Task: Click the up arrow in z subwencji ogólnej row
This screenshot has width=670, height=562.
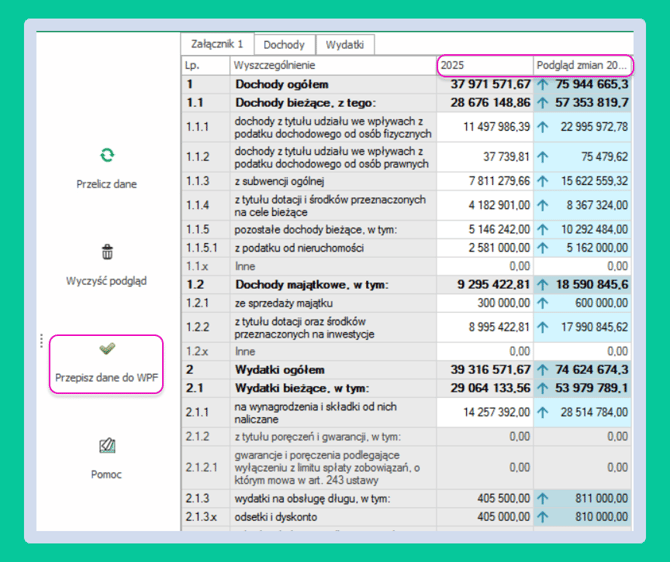Action: pos(543,181)
